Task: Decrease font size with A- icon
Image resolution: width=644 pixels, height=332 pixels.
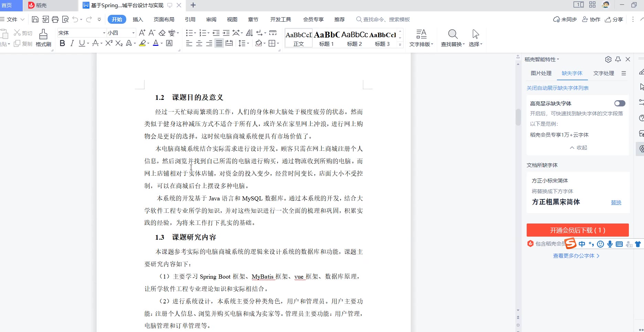Action: point(152,33)
